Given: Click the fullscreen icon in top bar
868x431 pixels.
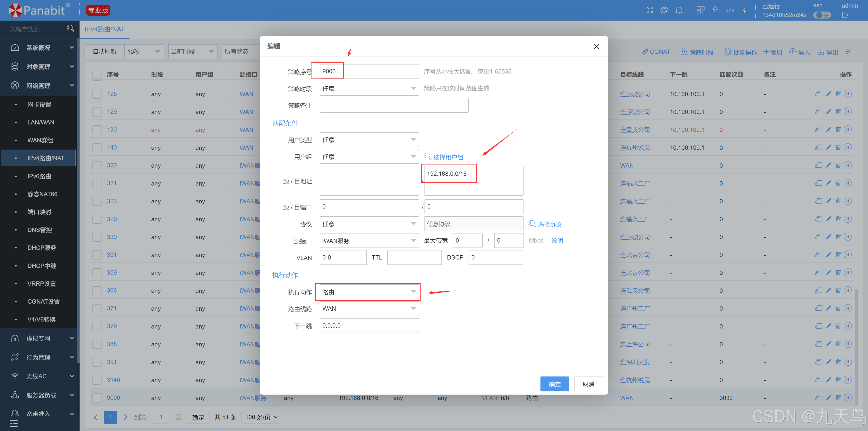Looking at the screenshot, I should 650,10.
